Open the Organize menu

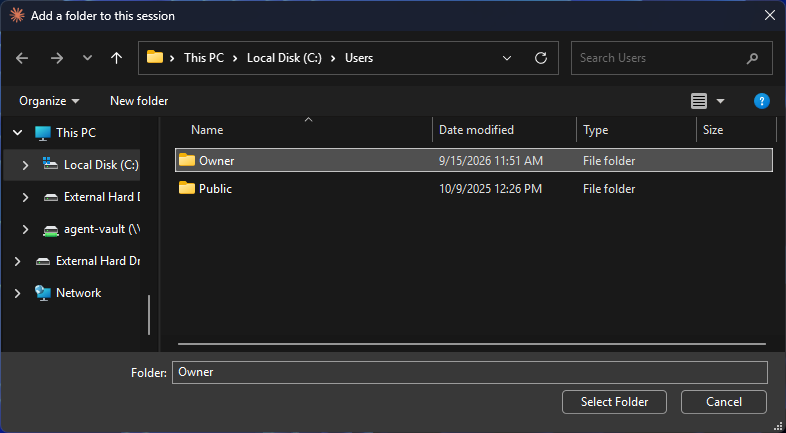[49, 101]
